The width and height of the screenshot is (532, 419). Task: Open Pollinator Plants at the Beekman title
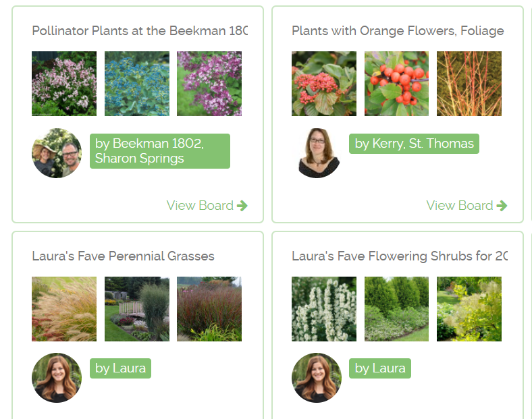click(x=140, y=31)
